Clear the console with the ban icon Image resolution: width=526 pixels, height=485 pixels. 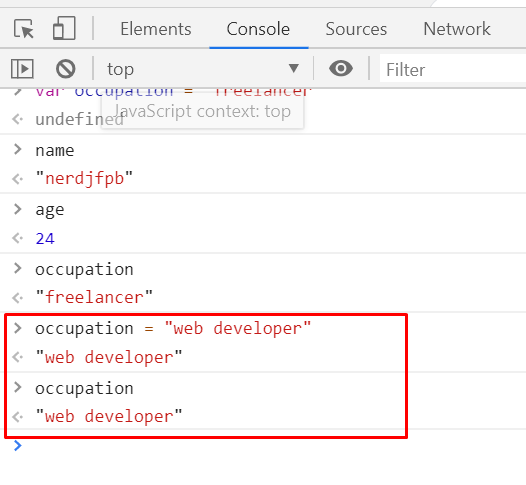[x=65, y=69]
